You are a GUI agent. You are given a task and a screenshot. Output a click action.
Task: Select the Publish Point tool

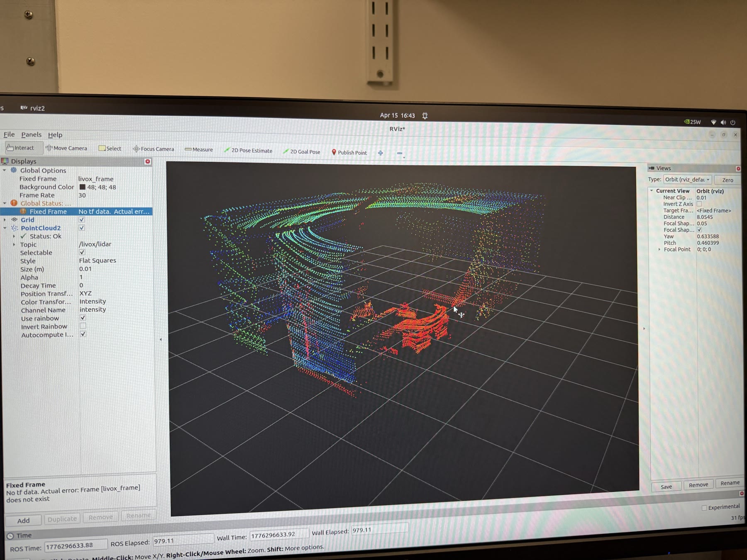[349, 152]
